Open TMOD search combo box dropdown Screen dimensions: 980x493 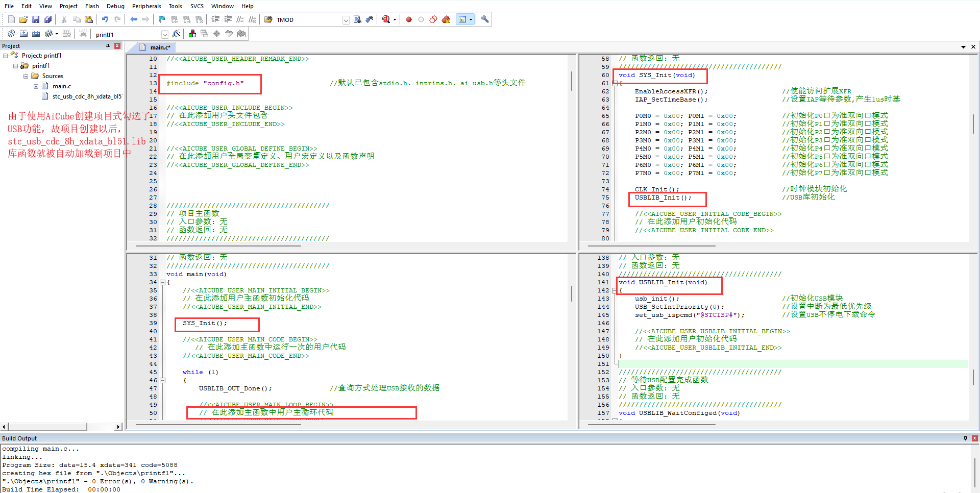point(346,20)
